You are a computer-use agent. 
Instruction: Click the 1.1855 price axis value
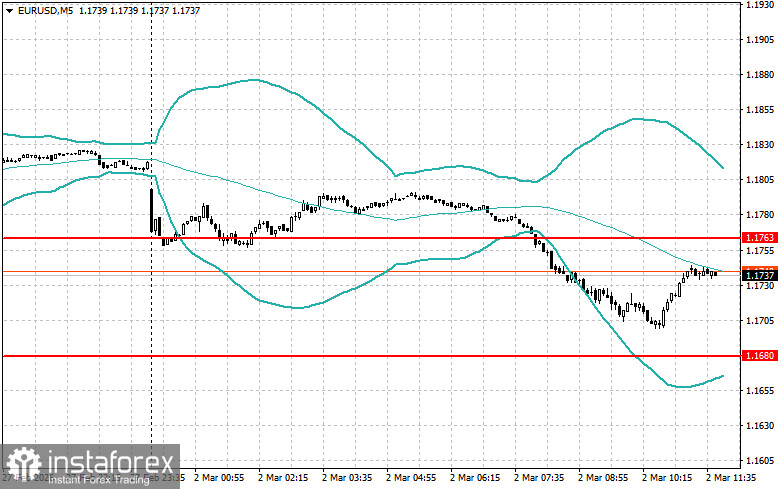point(760,110)
